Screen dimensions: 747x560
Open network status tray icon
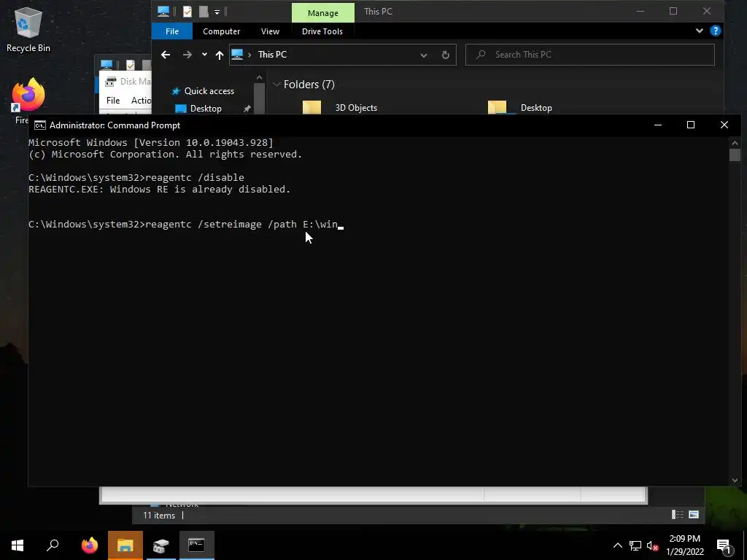click(x=635, y=545)
